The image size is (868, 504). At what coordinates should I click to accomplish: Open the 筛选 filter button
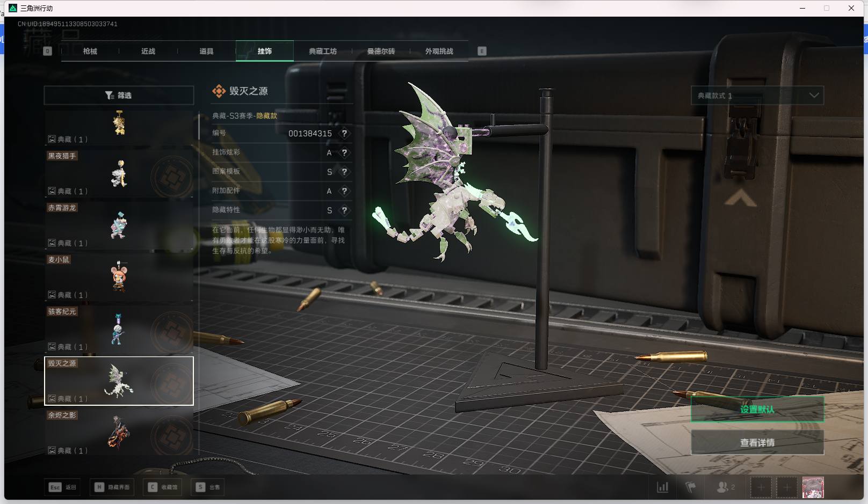pyautogui.click(x=119, y=95)
